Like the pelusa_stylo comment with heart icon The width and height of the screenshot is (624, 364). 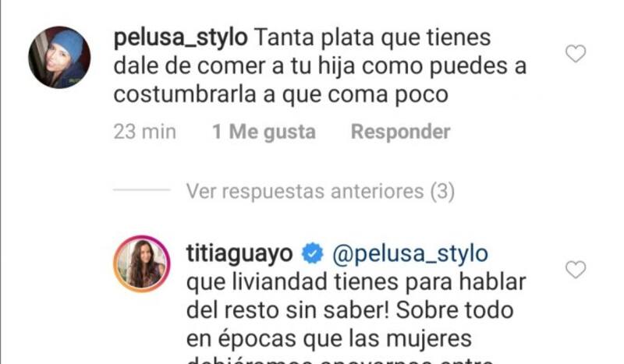(576, 54)
